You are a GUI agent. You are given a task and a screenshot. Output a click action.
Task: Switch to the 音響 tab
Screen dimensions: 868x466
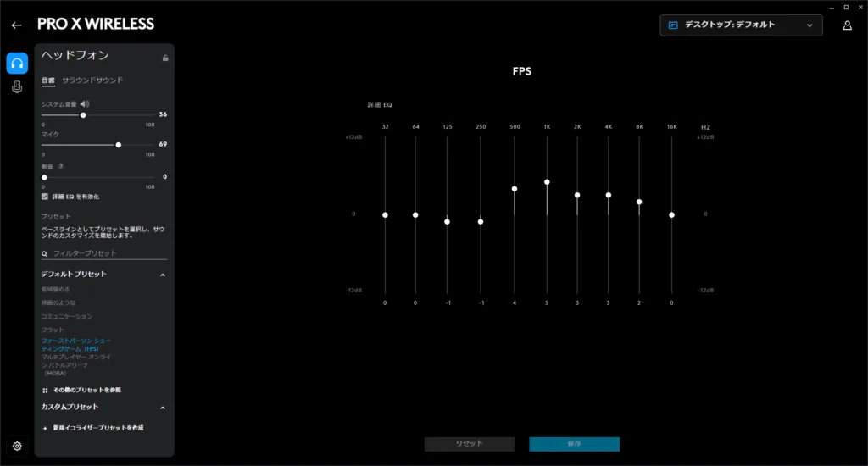pyautogui.click(x=48, y=80)
